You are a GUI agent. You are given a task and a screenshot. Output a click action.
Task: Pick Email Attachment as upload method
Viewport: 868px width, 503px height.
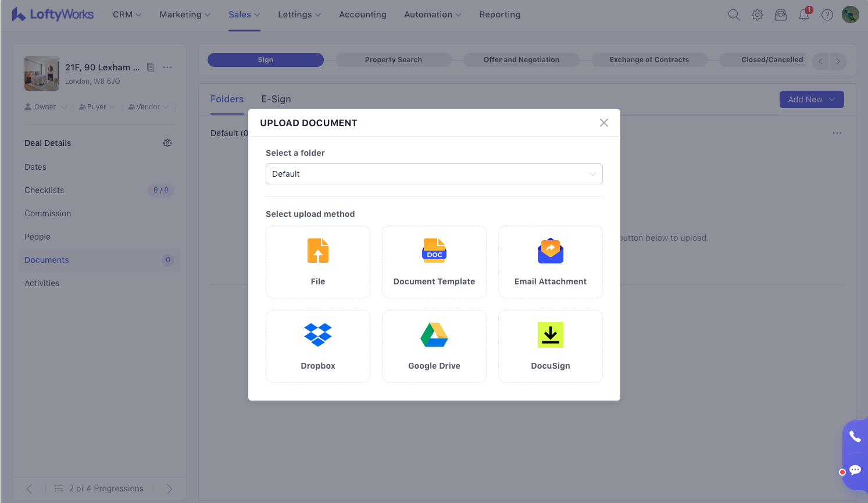click(550, 262)
